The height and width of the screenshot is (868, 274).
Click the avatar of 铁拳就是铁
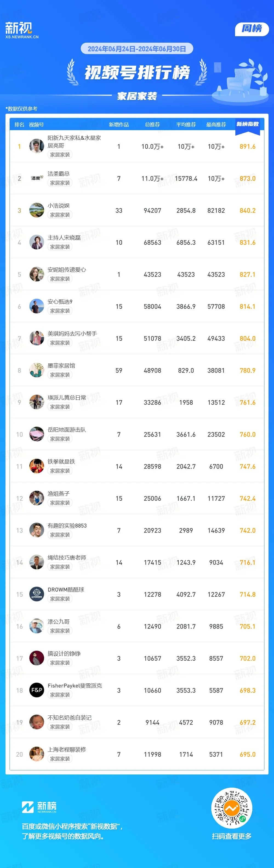coord(37,466)
